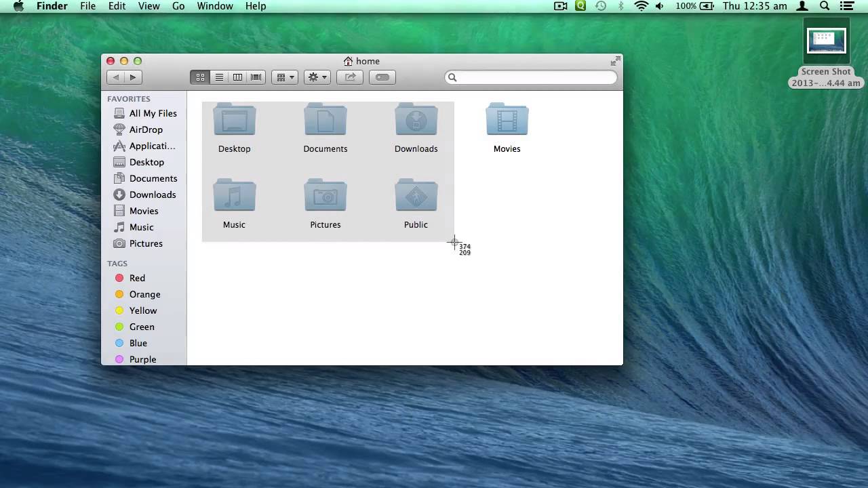Open Notification Center icon
Screen dimensions: 868x488
pos(846,6)
